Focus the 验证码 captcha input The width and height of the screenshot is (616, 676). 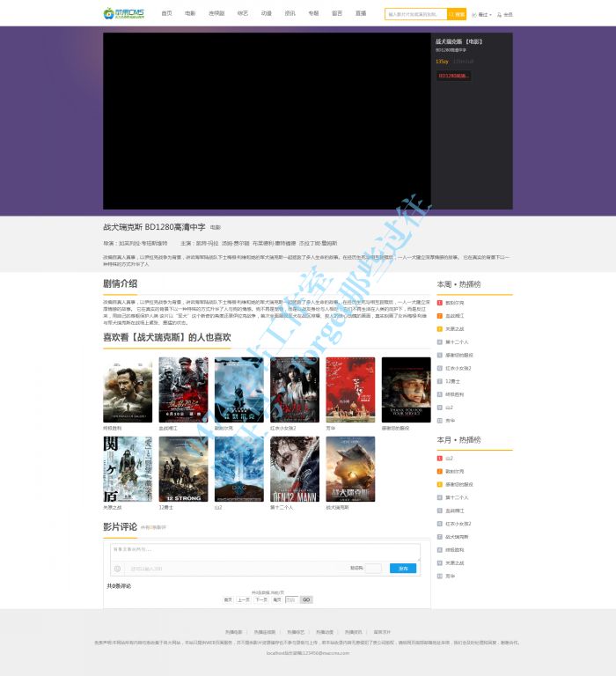(373, 569)
